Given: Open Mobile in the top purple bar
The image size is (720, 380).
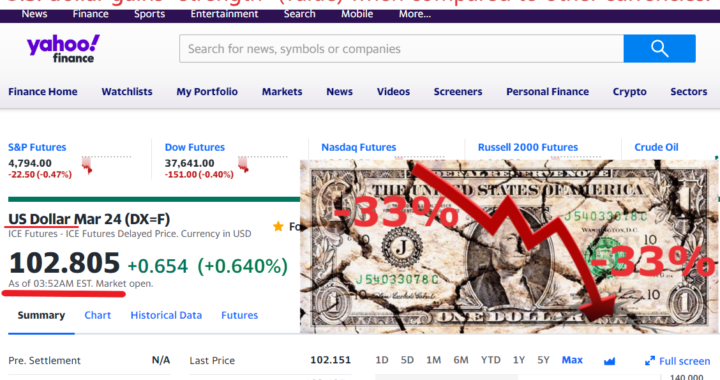Looking at the screenshot, I should click(357, 14).
